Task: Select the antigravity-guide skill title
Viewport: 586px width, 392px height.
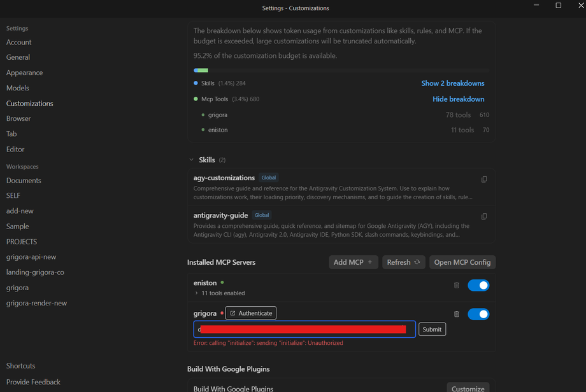Action: coord(220,215)
